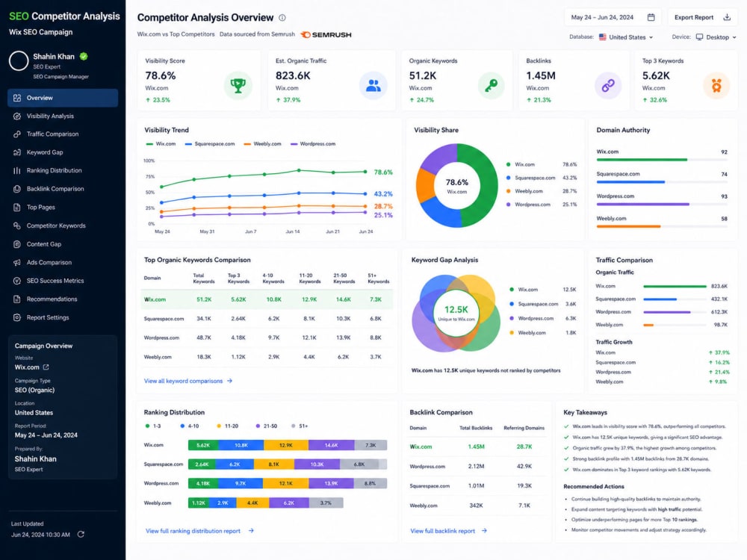Click the Backlink Comparison sidebar icon
The image size is (747, 560).
(x=17, y=189)
